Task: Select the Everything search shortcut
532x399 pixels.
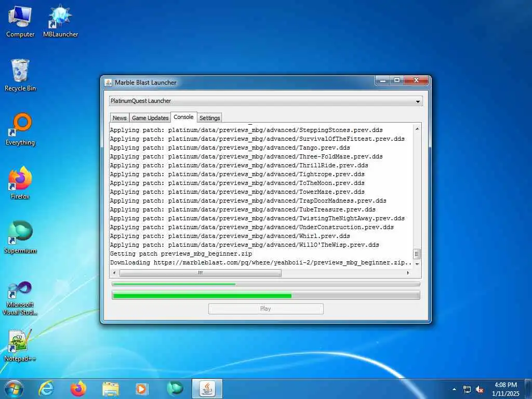Action: (x=20, y=129)
